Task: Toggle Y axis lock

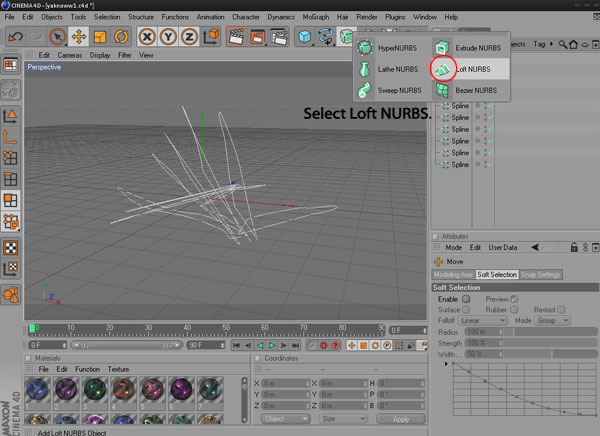Action: pos(168,37)
